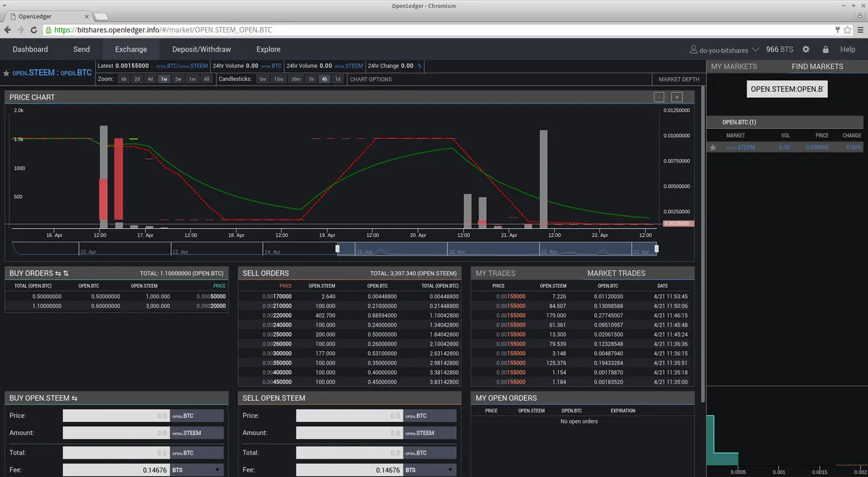
Task: Flip buy orders with horizontal swap icon
Action: click(x=58, y=273)
